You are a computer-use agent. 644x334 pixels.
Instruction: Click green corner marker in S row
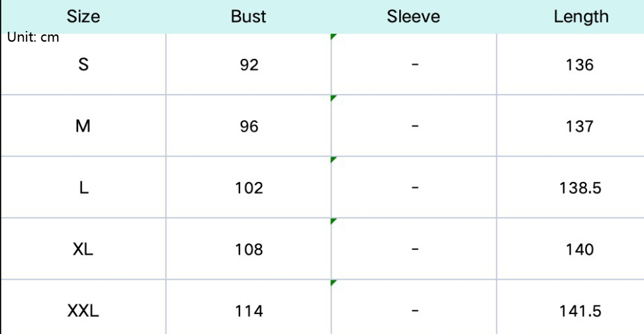(x=334, y=37)
